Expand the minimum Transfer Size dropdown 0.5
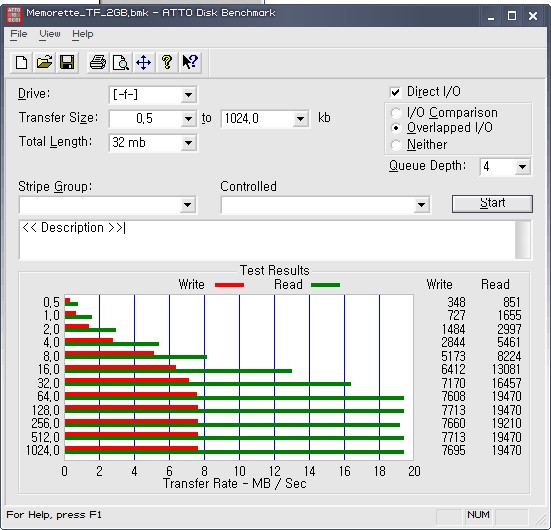Screen dimensions: 551x530 (188, 119)
